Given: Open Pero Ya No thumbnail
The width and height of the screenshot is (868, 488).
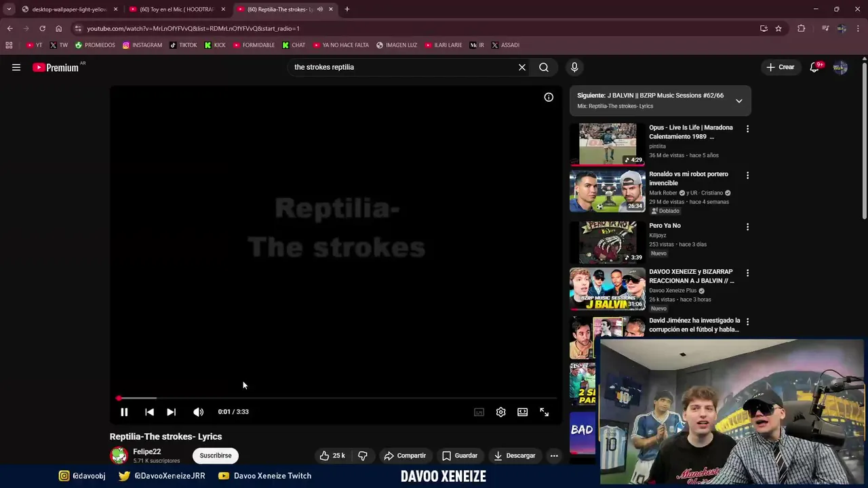Looking at the screenshot, I should tap(608, 242).
